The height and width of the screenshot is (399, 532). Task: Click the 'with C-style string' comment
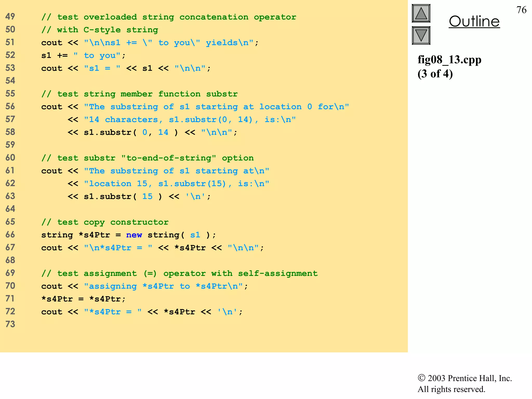click(100, 30)
